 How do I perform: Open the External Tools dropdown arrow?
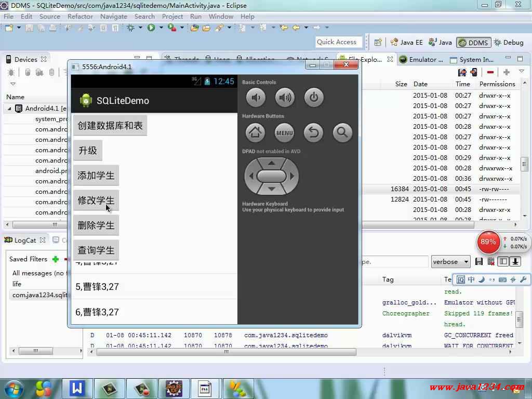182,28
